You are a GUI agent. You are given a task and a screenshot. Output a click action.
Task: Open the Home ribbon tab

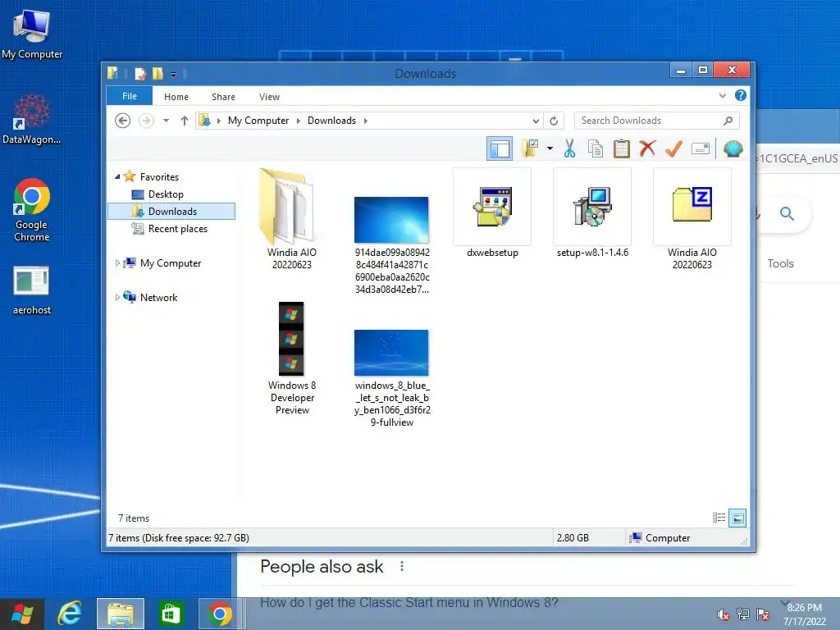(x=176, y=97)
